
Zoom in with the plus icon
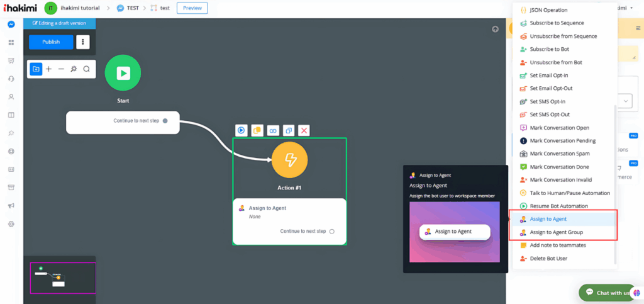coord(48,69)
